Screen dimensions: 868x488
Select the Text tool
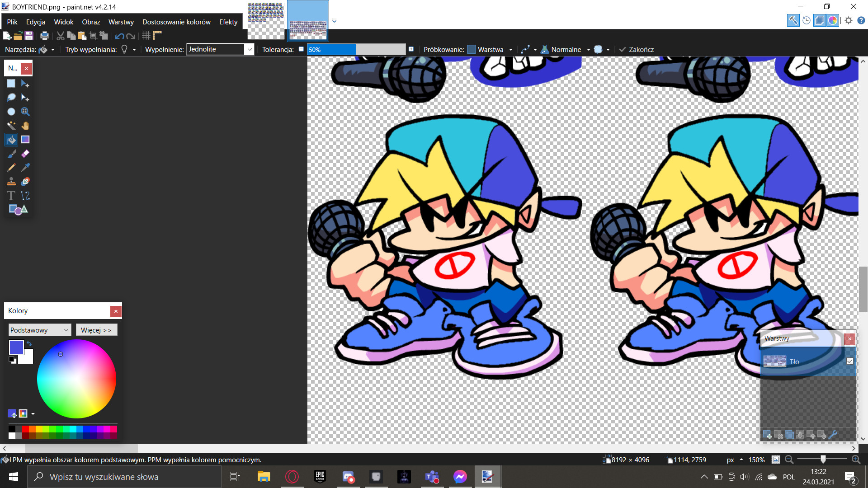(x=11, y=196)
